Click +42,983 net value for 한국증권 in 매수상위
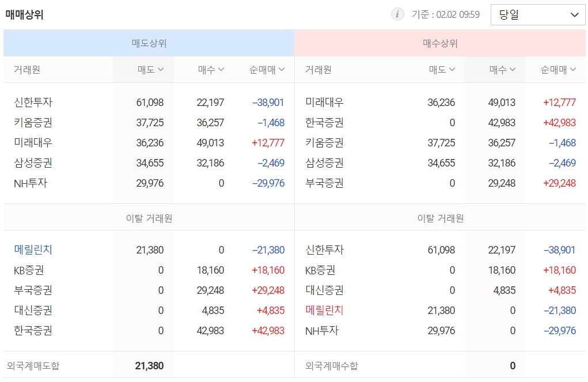This screenshot has height=382, width=588. click(x=560, y=123)
